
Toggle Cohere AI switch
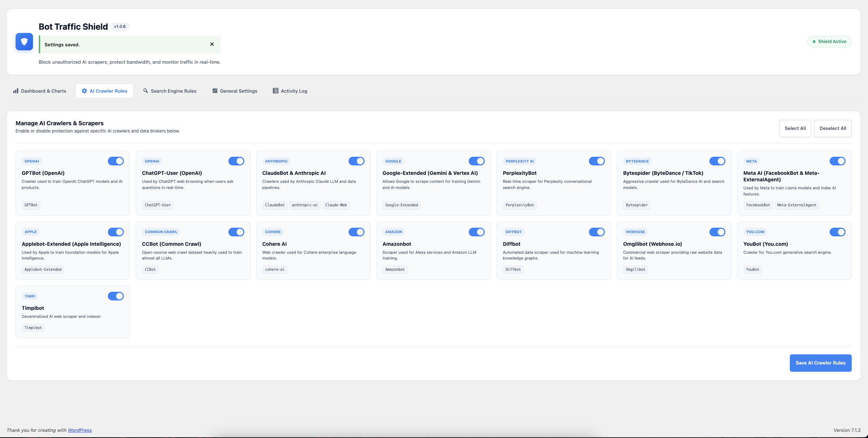pos(357,232)
